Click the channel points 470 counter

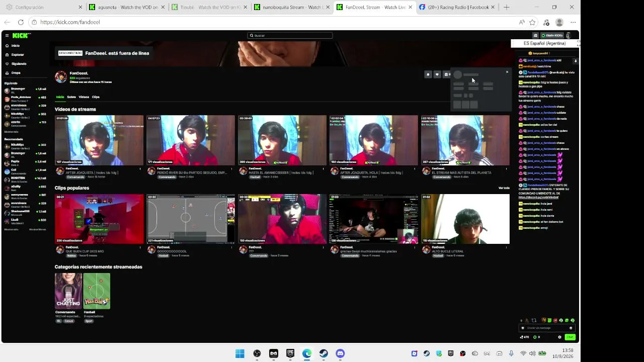click(525, 337)
